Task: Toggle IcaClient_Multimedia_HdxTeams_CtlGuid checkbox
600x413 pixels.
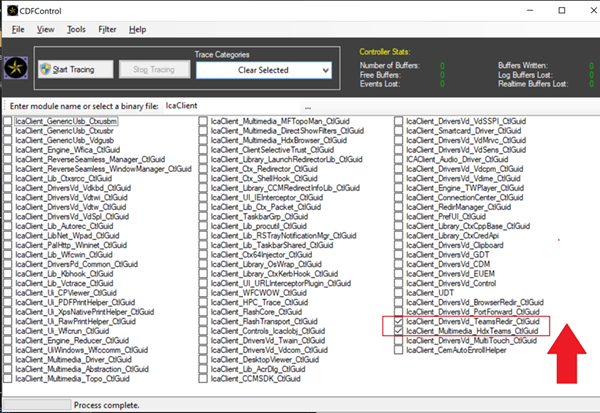Action: tap(399, 330)
